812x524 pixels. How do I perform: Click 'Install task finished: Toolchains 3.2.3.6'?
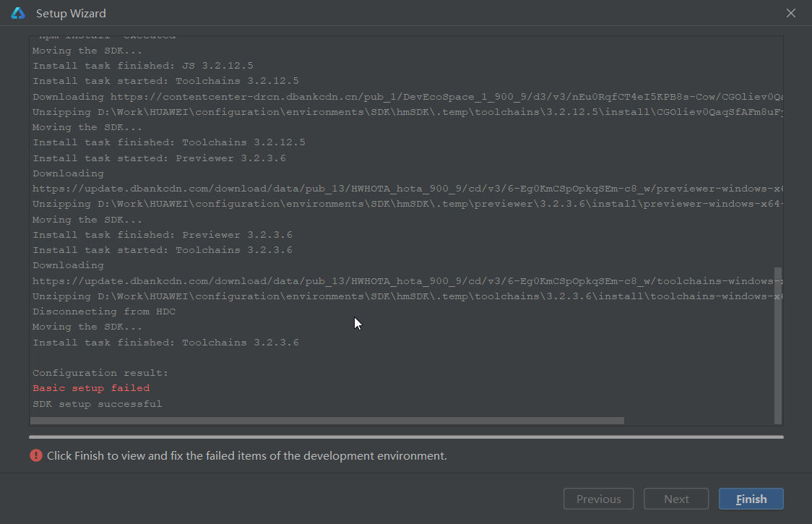tap(165, 343)
